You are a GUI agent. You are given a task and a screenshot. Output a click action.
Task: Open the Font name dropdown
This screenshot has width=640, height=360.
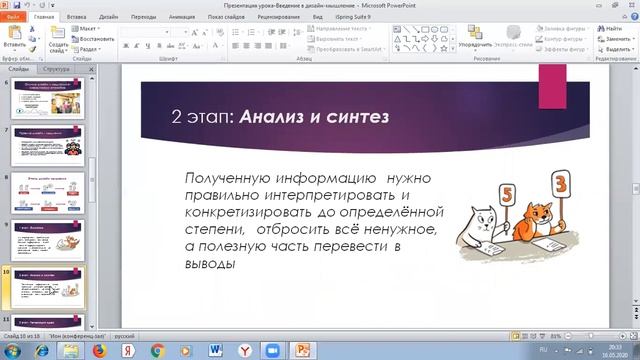[x=167, y=32]
